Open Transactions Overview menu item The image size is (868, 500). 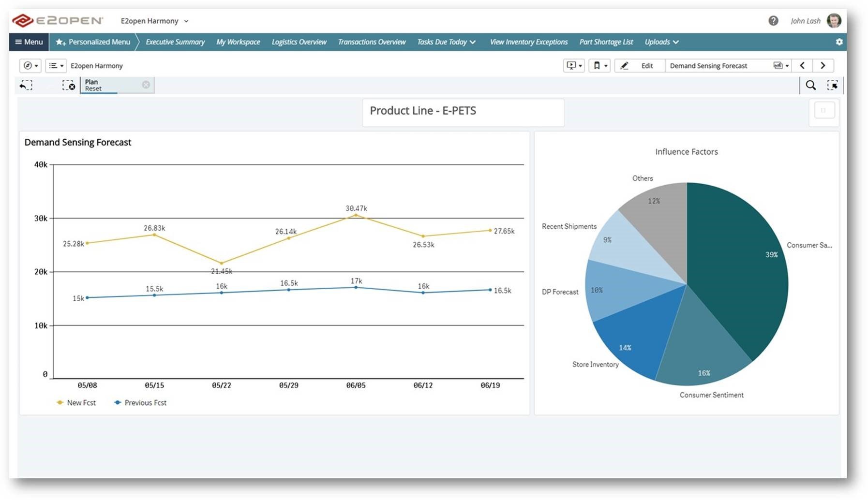coord(372,42)
